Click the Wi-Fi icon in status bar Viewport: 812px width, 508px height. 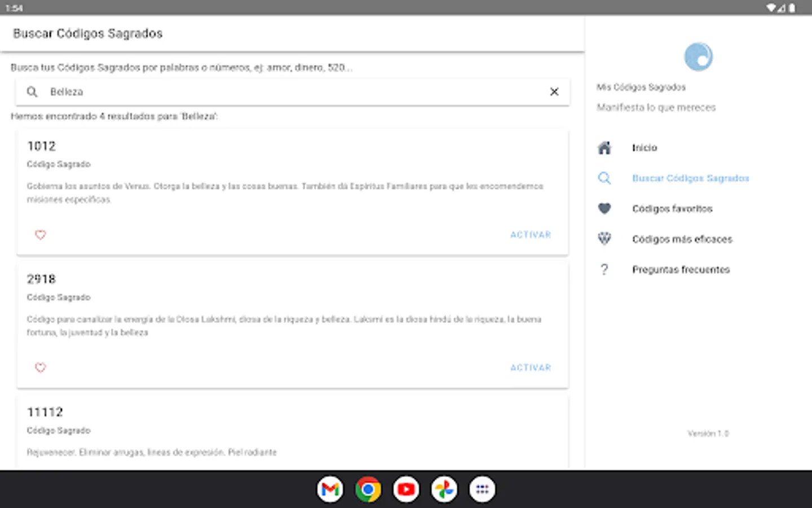771,8
